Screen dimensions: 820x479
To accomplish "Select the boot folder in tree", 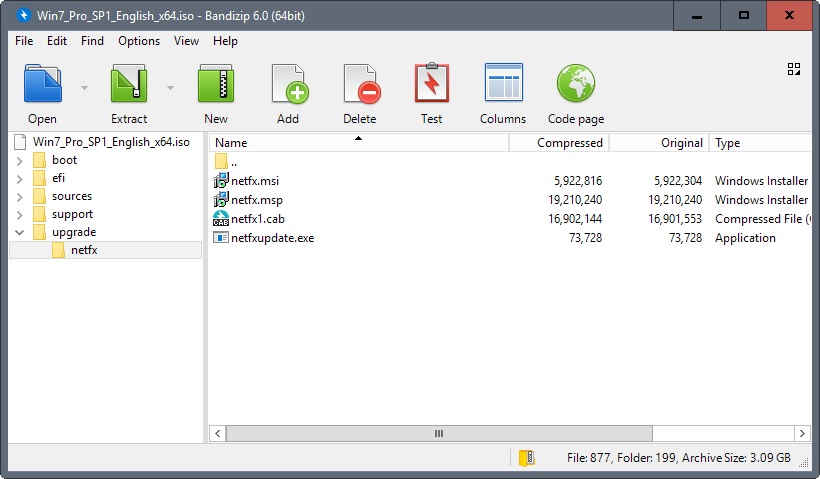I will (64, 160).
